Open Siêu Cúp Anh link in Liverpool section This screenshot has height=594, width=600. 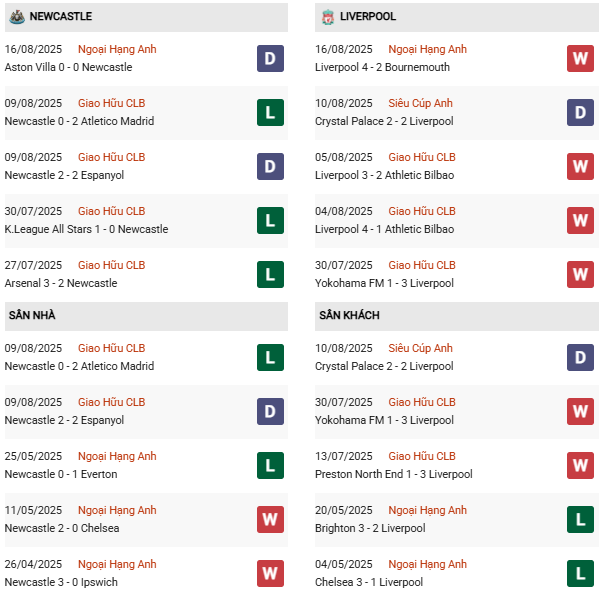click(420, 103)
